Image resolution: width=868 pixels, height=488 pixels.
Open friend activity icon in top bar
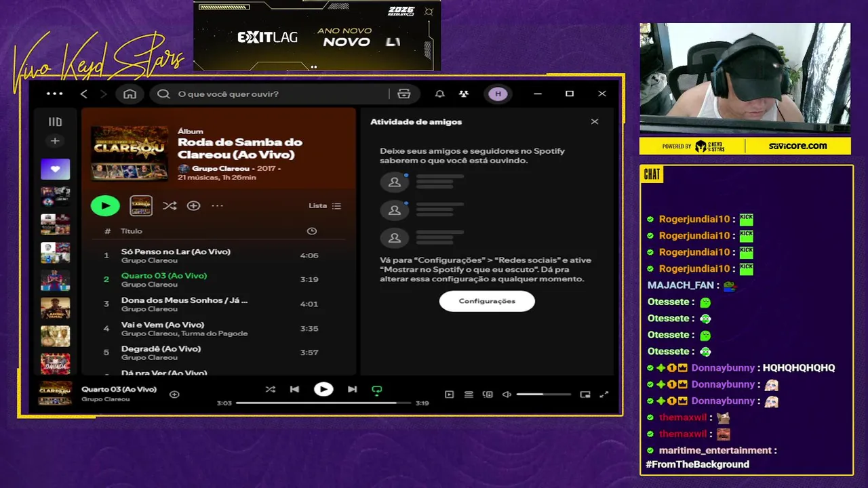(464, 94)
